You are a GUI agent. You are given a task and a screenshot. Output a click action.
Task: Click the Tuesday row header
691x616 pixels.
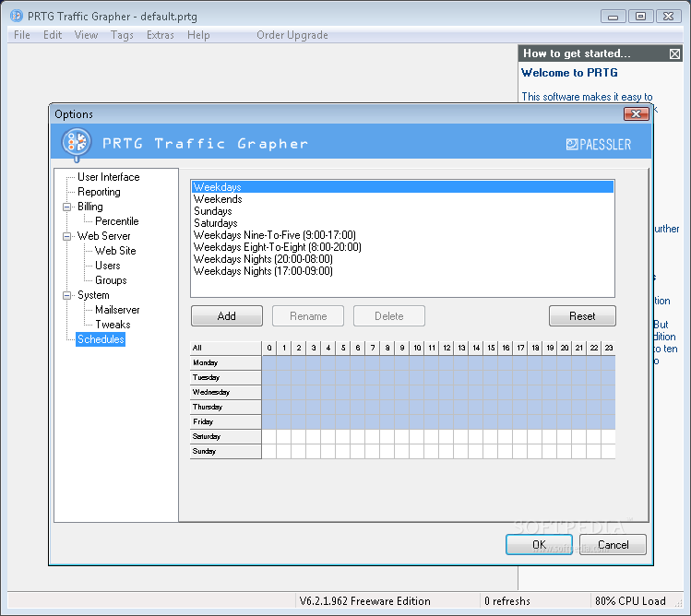coord(226,377)
